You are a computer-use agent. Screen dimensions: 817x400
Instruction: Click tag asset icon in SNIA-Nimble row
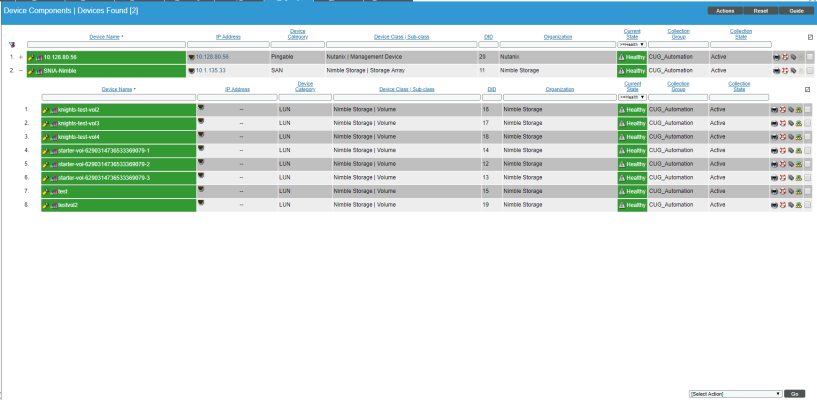click(x=793, y=71)
